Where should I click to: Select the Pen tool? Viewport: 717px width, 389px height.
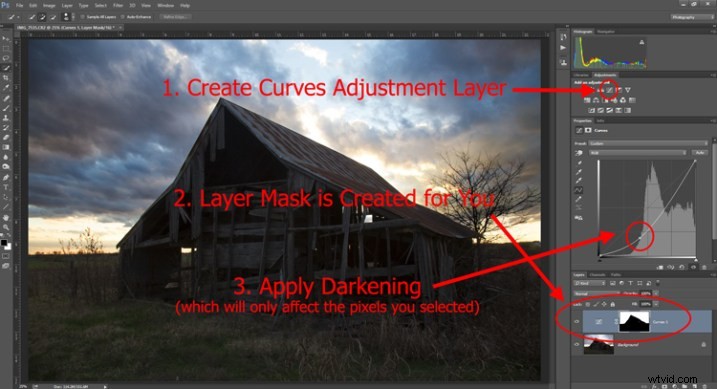(5, 177)
